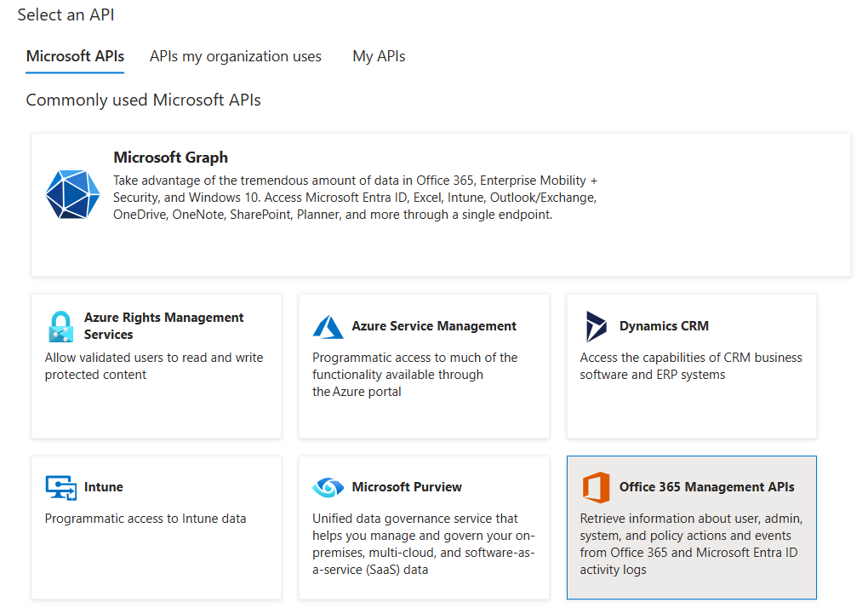Click the Microsoft Purview eye icon
868x614 pixels.
(328, 487)
